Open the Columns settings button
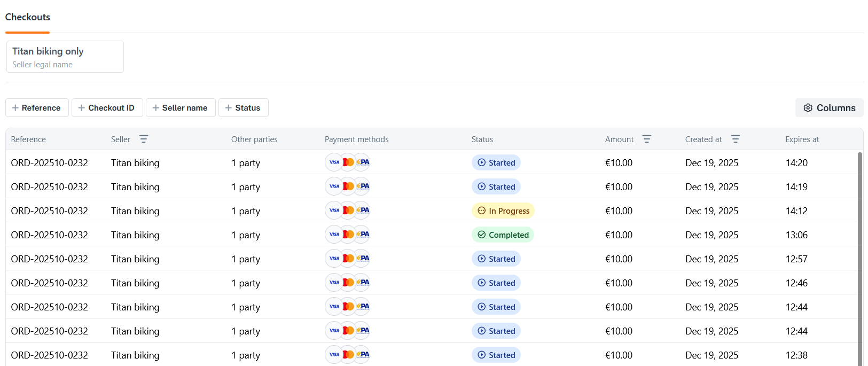This screenshot has height=366, width=868. pyautogui.click(x=829, y=107)
